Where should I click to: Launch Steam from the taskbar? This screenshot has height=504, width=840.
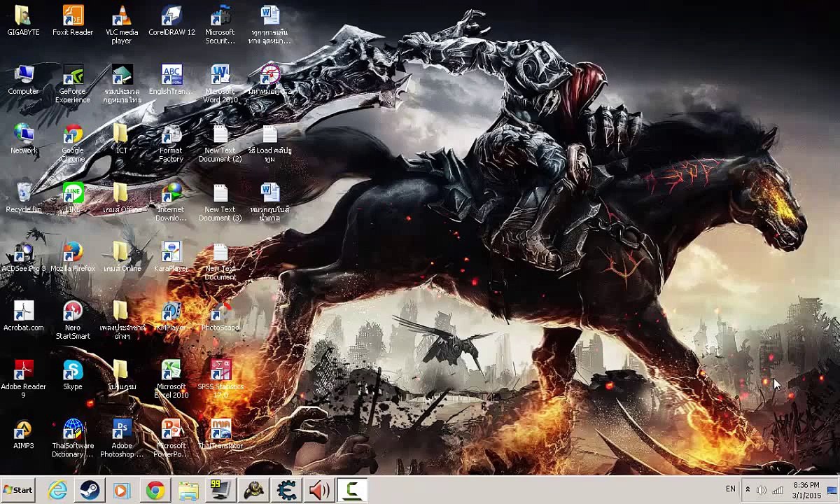point(90,490)
